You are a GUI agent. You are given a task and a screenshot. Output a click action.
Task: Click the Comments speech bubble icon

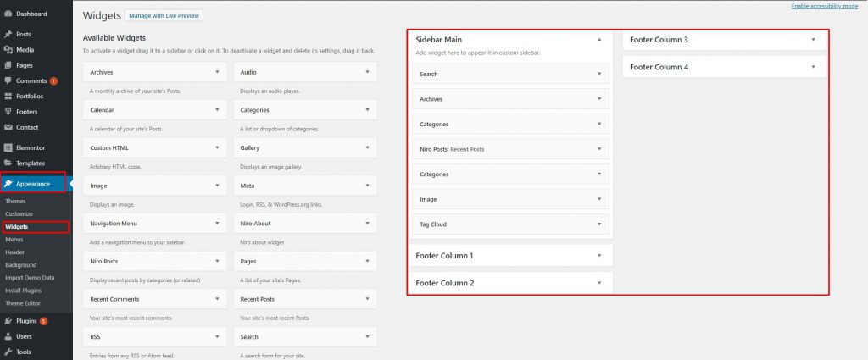pyautogui.click(x=8, y=80)
